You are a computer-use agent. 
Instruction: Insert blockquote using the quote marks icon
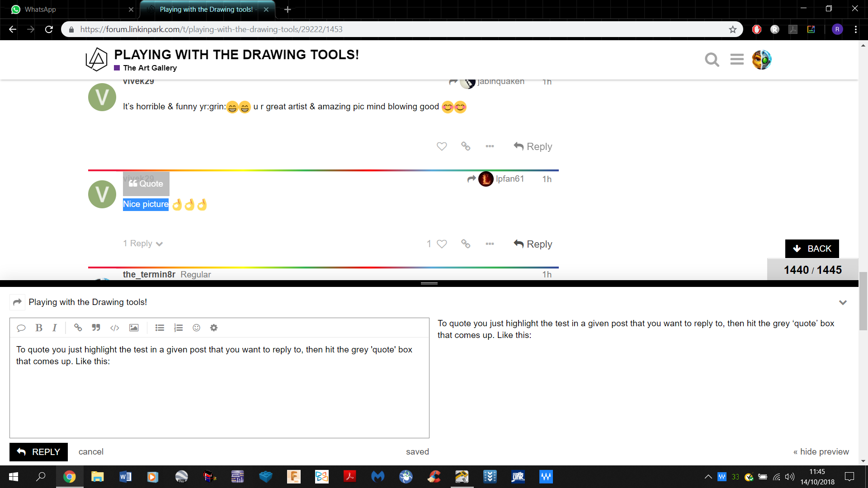(x=96, y=328)
